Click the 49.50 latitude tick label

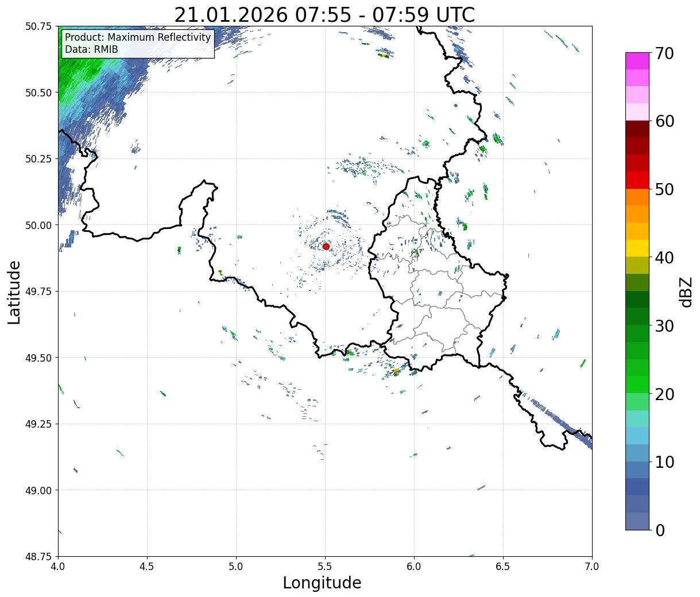point(39,358)
